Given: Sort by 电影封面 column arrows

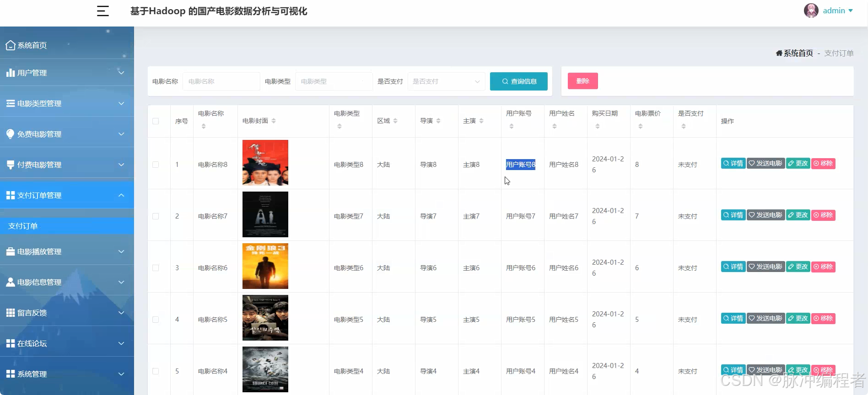Looking at the screenshot, I should pyautogui.click(x=274, y=121).
